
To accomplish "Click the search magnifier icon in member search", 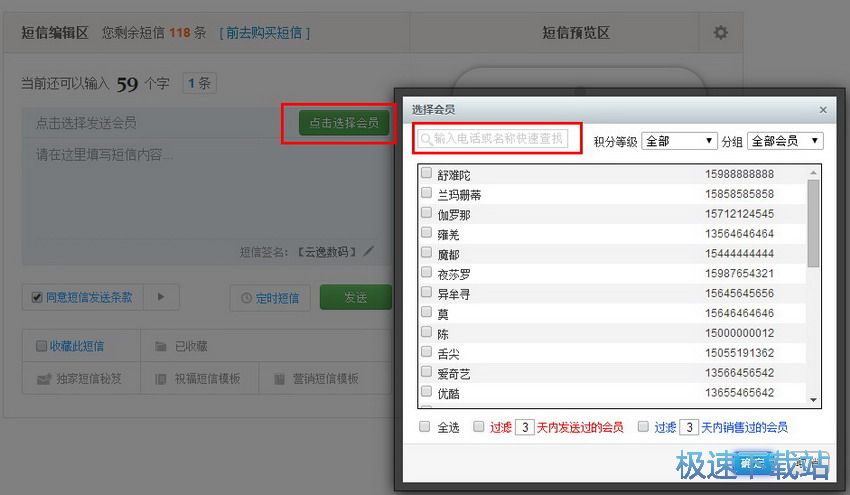I will pyautogui.click(x=426, y=139).
